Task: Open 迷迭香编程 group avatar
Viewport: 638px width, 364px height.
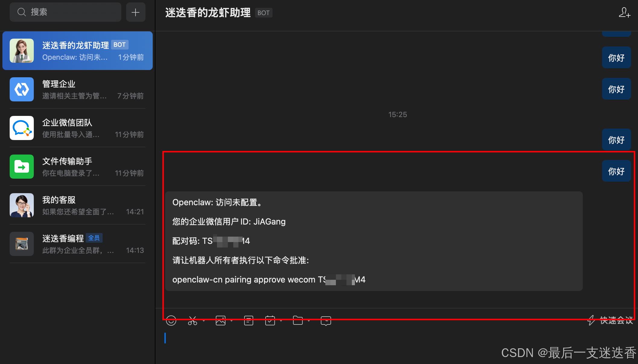Action: point(22,244)
